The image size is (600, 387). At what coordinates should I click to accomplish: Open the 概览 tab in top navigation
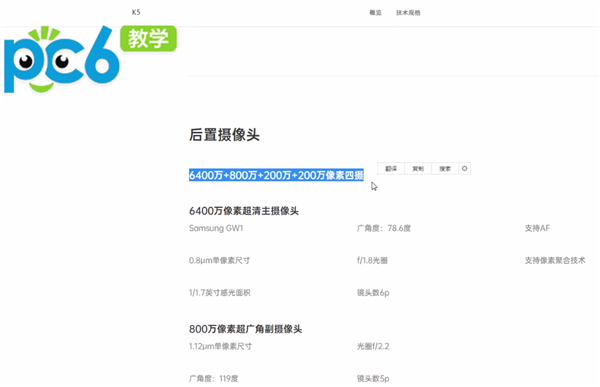click(x=375, y=13)
